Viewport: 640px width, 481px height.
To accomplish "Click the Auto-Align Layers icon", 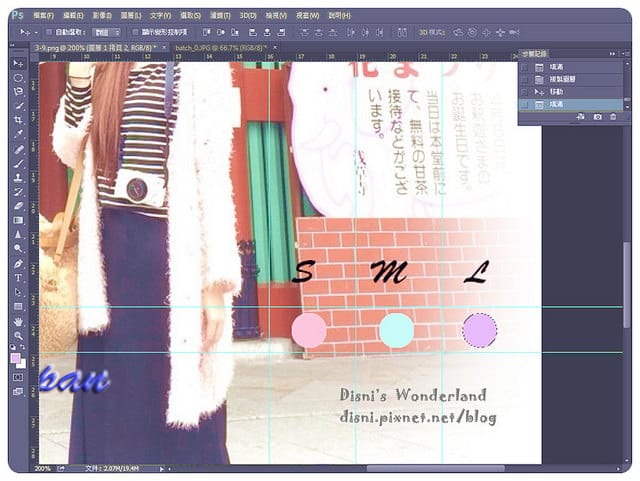I will pos(402,32).
